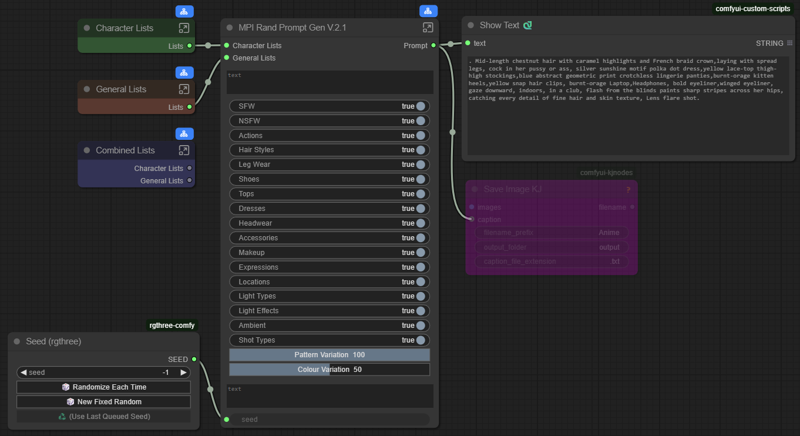The width and height of the screenshot is (800, 436).
Task: Click the Randomize Each Time button
Action: pos(104,387)
